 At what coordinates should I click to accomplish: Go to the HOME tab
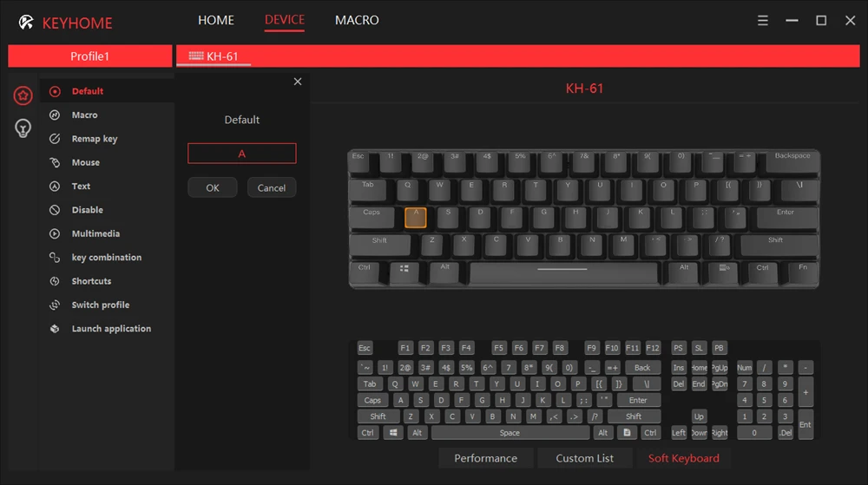(x=216, y=21)
